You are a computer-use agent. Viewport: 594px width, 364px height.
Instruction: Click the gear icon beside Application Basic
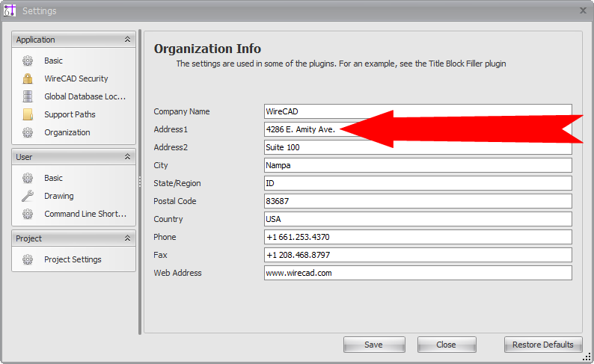[28, 61]
